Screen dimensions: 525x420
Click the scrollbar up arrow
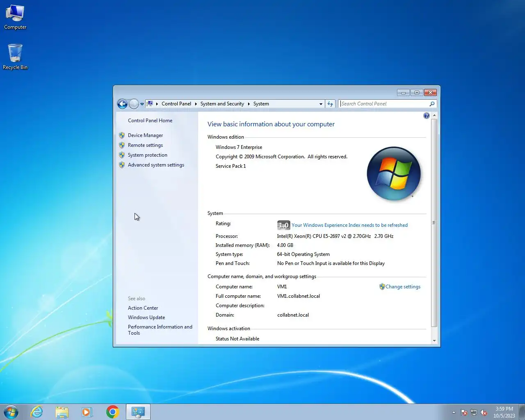coord(434,115)
